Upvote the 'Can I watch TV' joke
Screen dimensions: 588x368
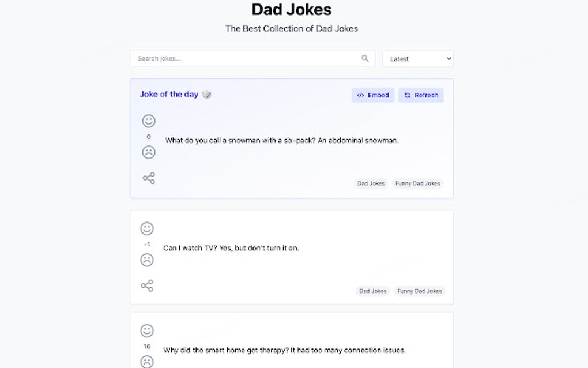(x=147, y=228)
